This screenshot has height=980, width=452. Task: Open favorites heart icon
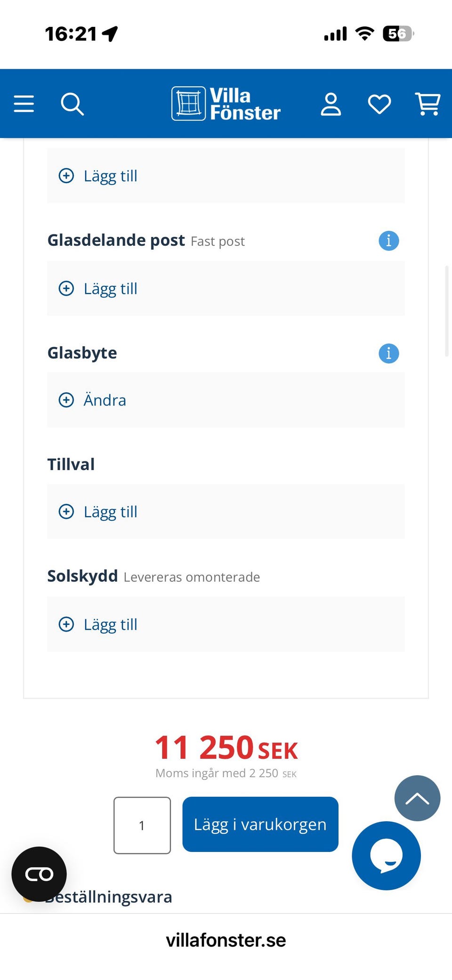[x=379, y=104]
